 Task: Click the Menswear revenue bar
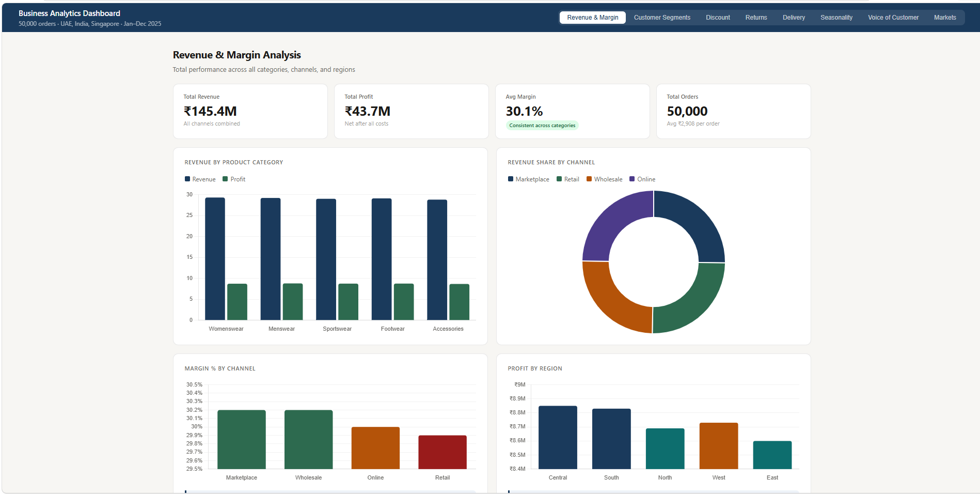(271, 259)
